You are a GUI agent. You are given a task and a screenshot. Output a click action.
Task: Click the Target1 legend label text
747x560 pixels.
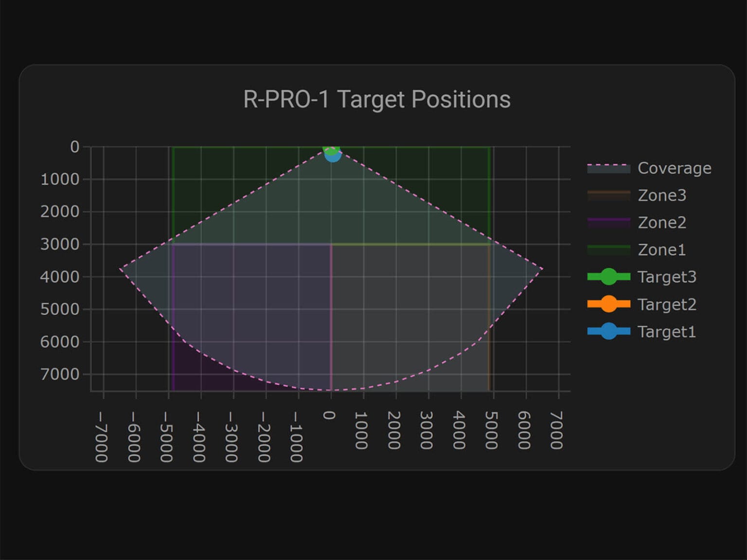[x=667, y=332]
